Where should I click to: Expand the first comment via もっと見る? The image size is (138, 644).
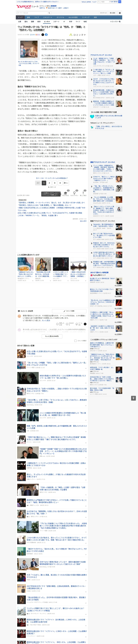[x=46, y=320]
